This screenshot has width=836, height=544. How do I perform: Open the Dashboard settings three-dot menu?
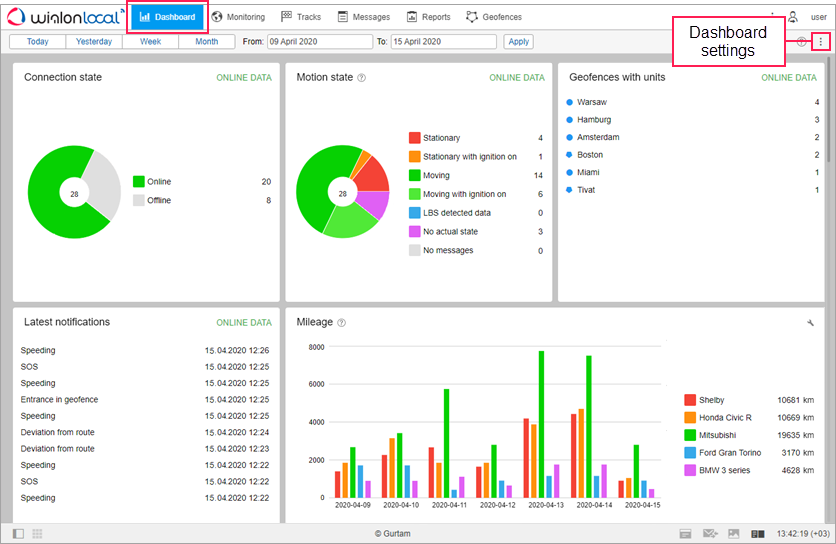821,42
